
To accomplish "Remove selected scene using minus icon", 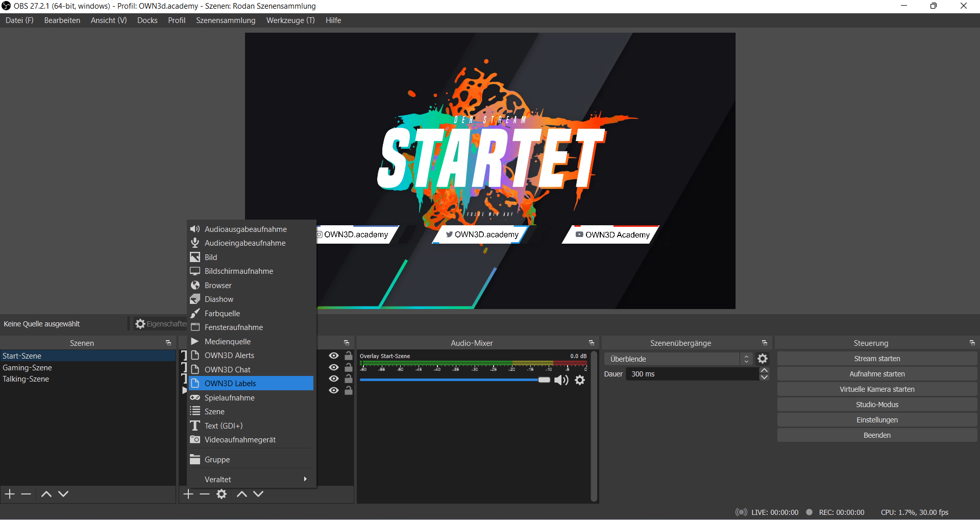I will coord(27,494).
